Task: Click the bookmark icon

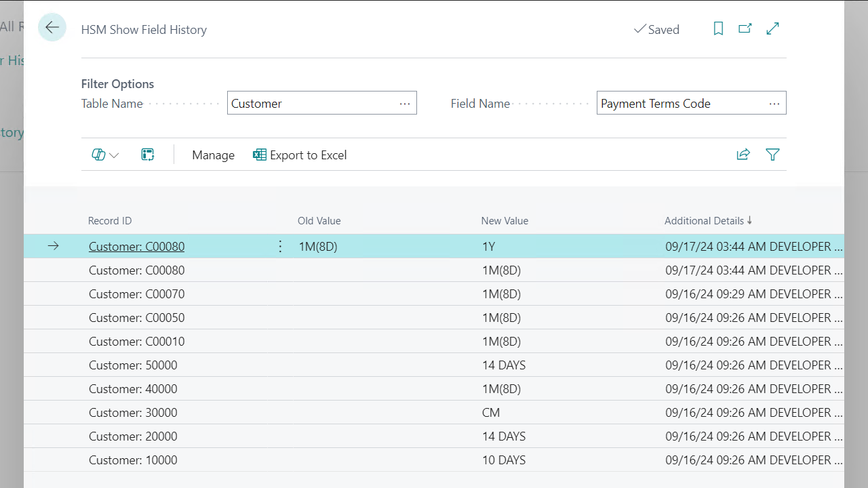Action: click(718, 28)
